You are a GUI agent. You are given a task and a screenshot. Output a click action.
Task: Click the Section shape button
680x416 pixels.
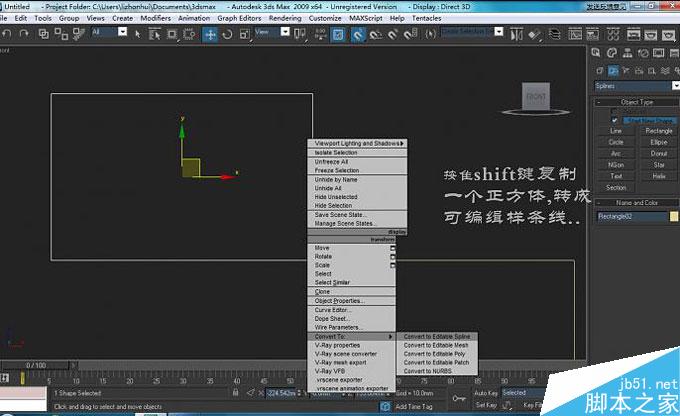click(616, 187)
